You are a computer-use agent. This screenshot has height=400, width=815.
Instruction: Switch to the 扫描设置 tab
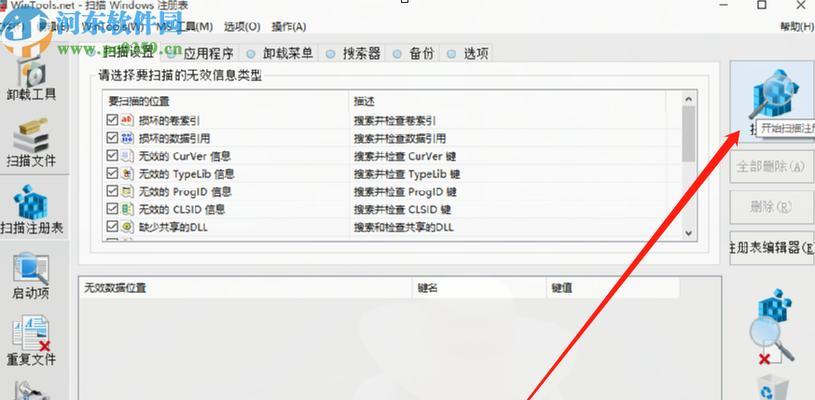121,52
